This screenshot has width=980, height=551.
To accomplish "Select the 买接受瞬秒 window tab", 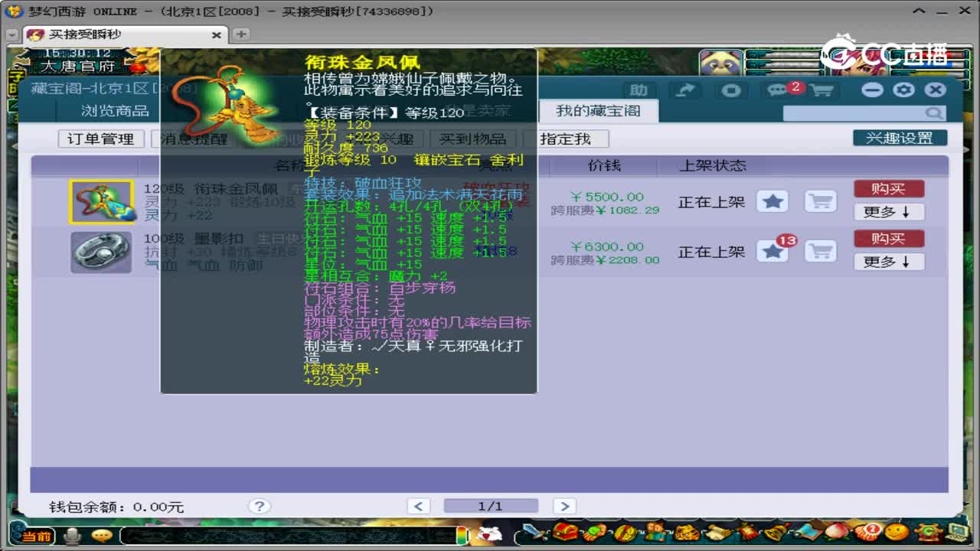I will pos(123,34).
